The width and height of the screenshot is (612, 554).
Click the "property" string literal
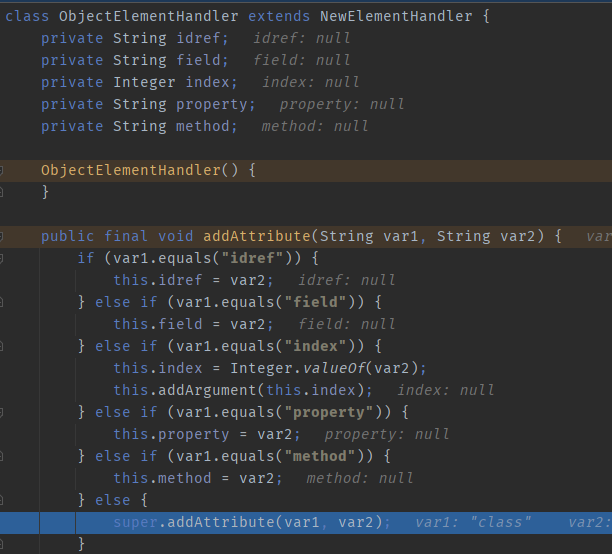[x=329, y=412]
